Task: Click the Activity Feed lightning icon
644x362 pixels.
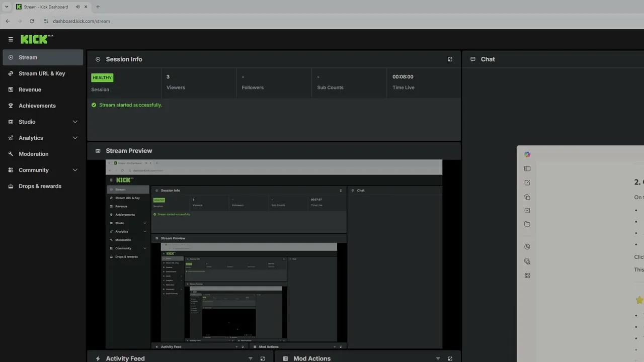Action: click(x=98, y=358)
